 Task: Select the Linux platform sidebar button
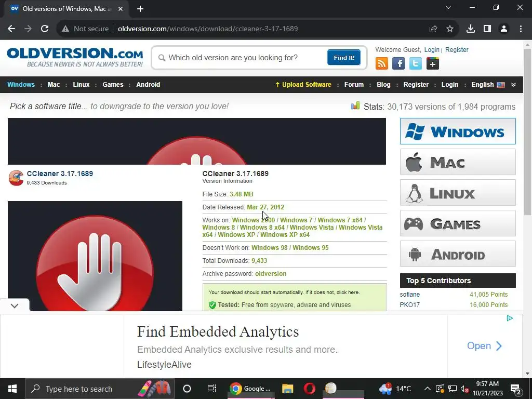458,193
